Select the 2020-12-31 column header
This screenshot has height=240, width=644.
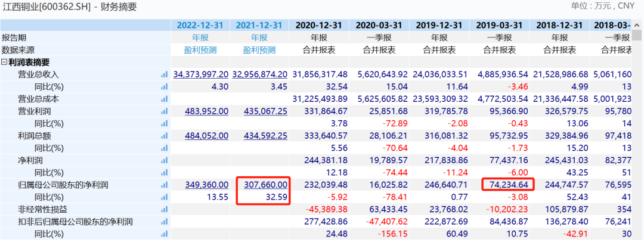tap(319, 25)
